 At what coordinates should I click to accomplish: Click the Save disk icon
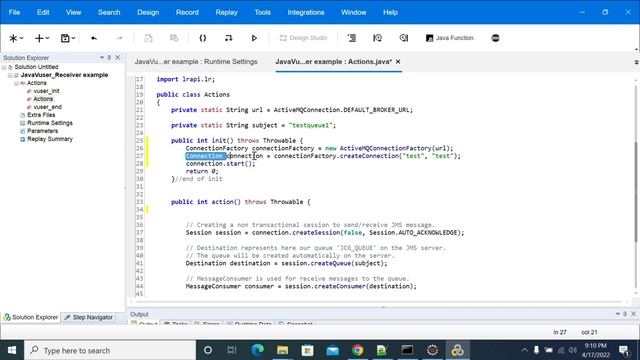click(x=65, y=38)
